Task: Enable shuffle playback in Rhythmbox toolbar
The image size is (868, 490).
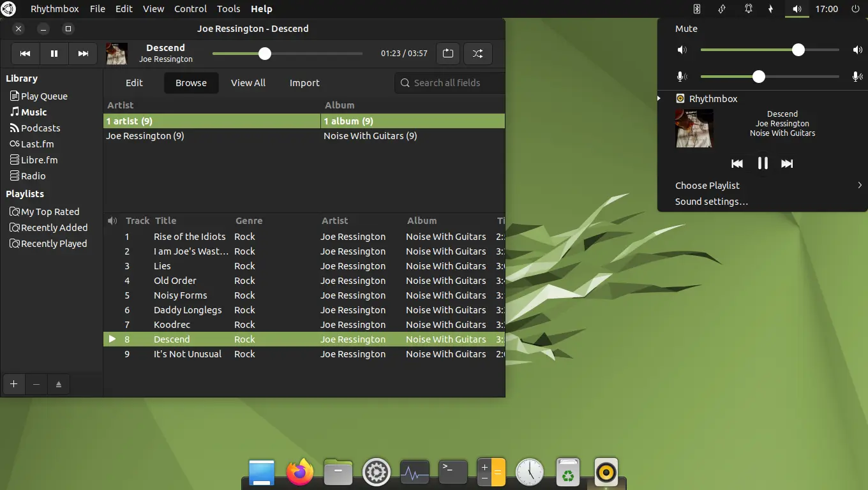Action: (x=478, y=54)
